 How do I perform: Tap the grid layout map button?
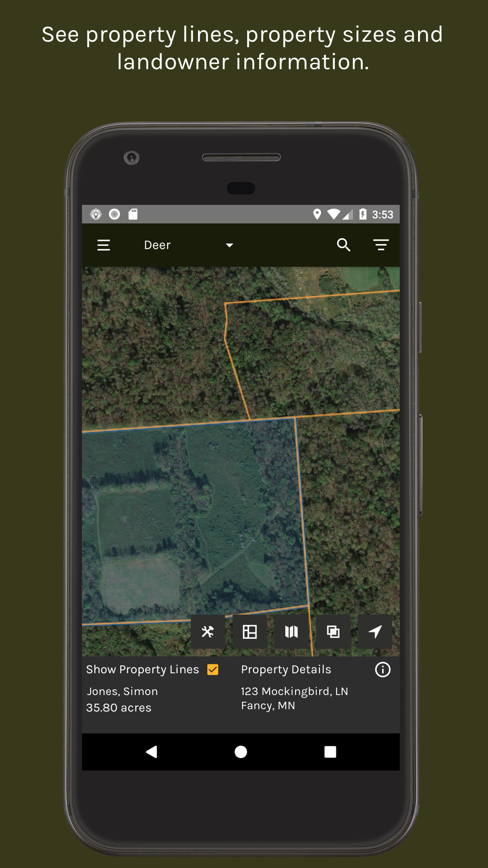click(250, 632)
